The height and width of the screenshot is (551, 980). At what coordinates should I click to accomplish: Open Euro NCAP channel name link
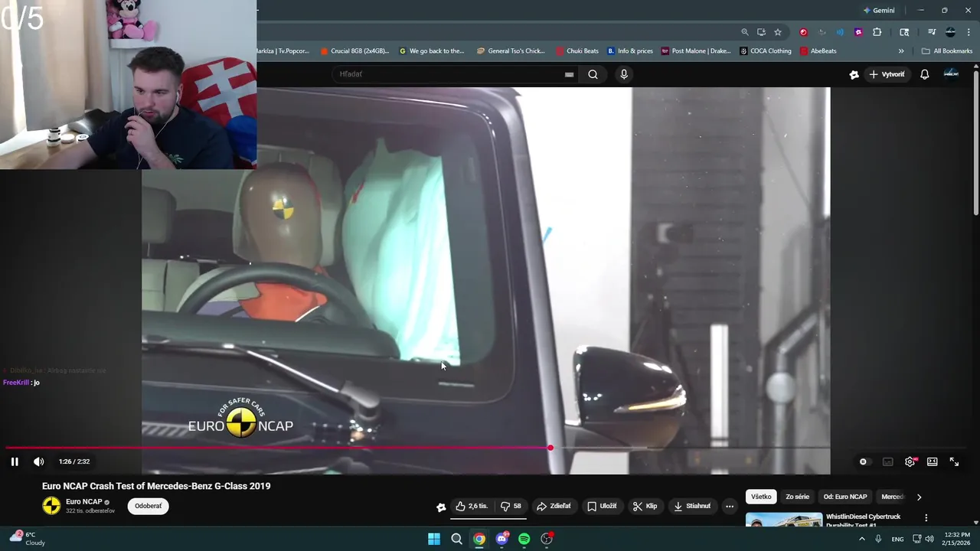pyautogui.click(x=83, y=502)
